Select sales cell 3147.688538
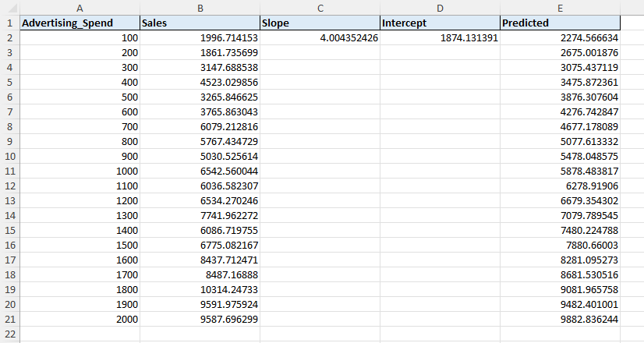Image resolution: width=644 pixels, height=343 pixels. [x=200, y=67]
